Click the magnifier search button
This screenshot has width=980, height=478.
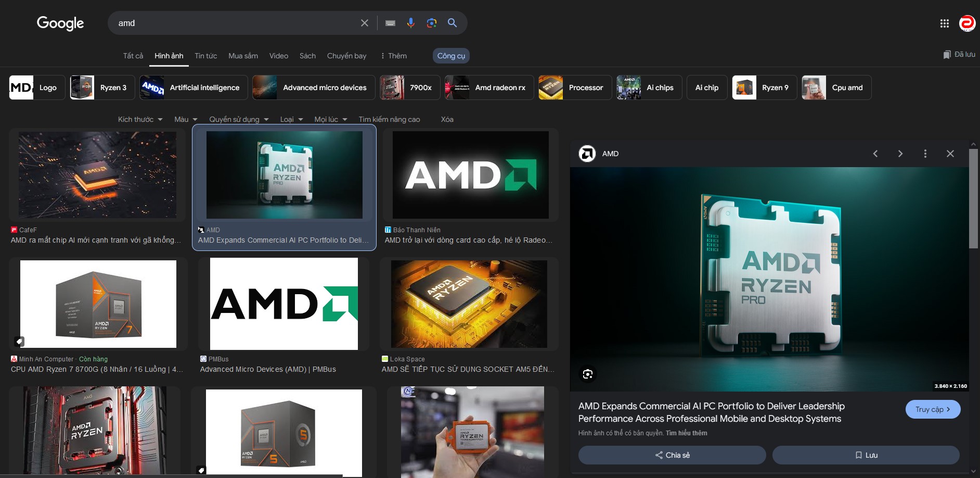click(x=453, y=23)
